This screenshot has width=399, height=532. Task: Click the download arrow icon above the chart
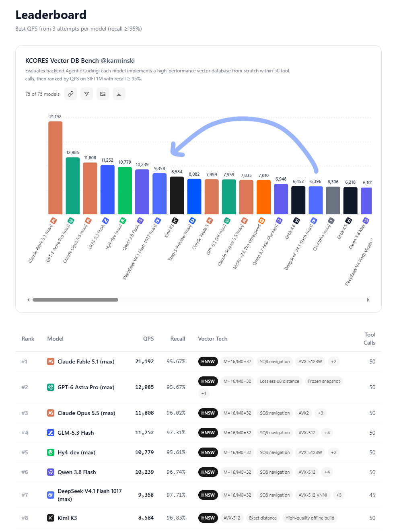(119, 94)
